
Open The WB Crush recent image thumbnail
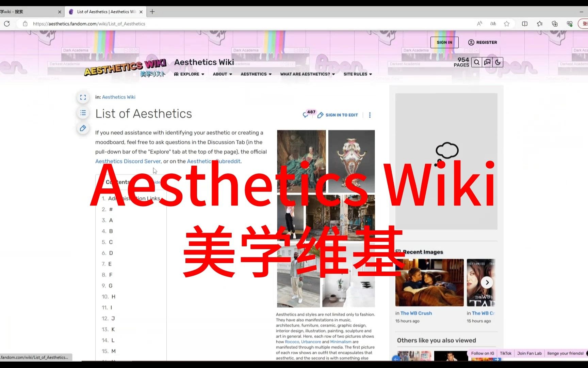(429, 282)
